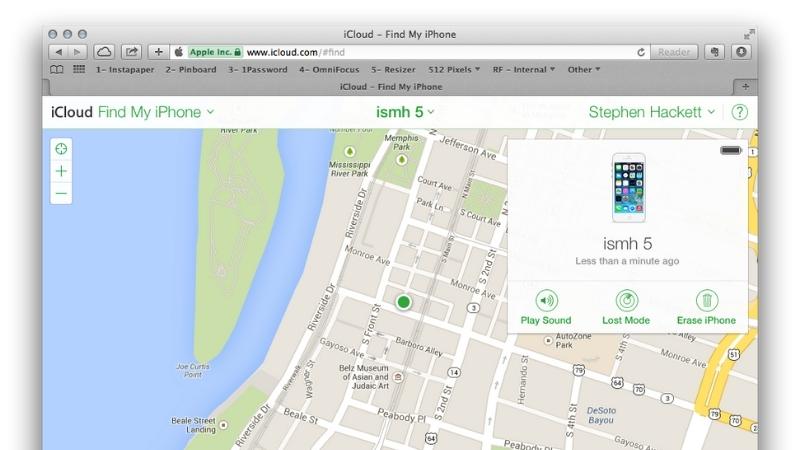This screenshot has height=450, width=800.
Task: Open the 5- Resizer bookmark
Action: click(393, 70)
